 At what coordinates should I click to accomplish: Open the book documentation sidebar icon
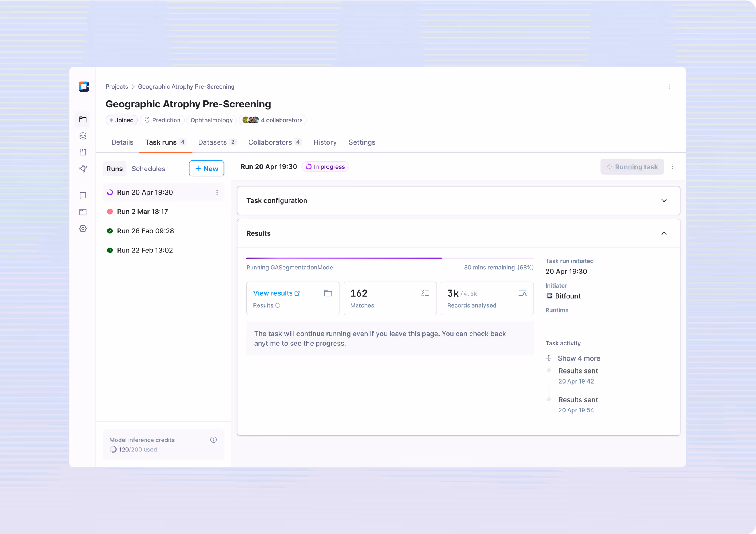[83, 196]
